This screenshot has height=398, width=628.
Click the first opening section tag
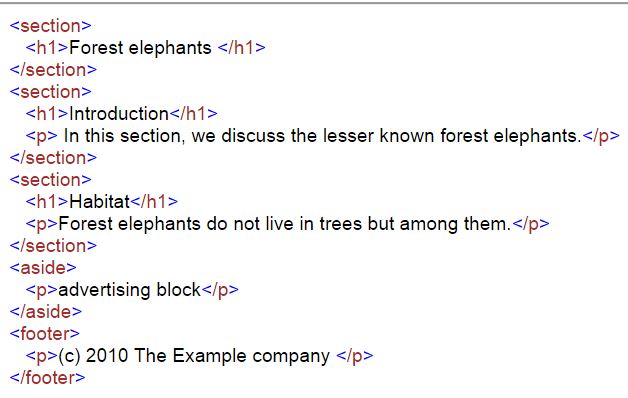click(51, 26)
